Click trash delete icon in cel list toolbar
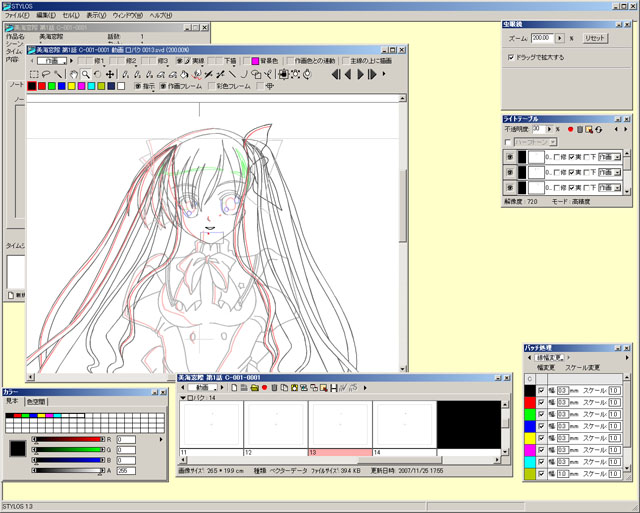 point(274,388)
